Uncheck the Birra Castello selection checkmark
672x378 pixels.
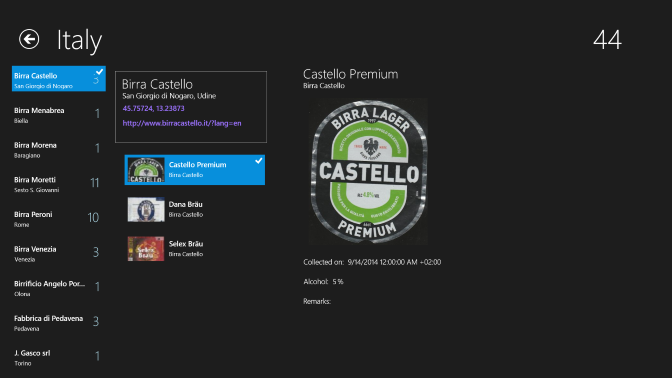point(99,71)
